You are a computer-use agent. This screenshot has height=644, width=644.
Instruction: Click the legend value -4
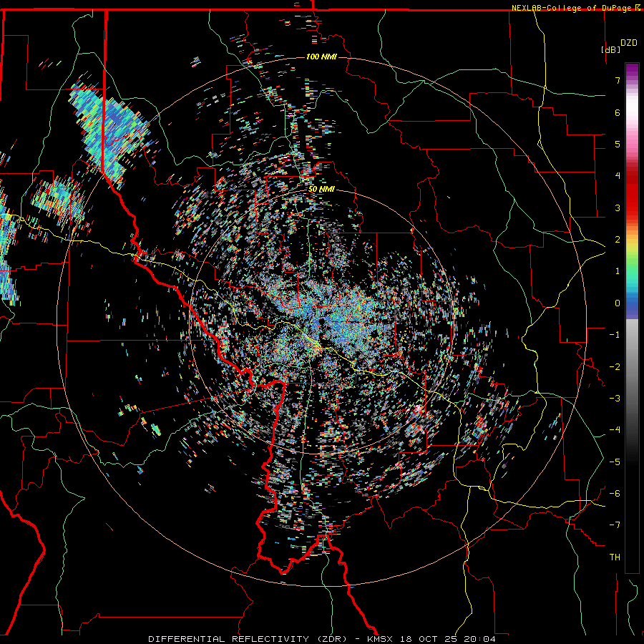[x=615, y=430]
